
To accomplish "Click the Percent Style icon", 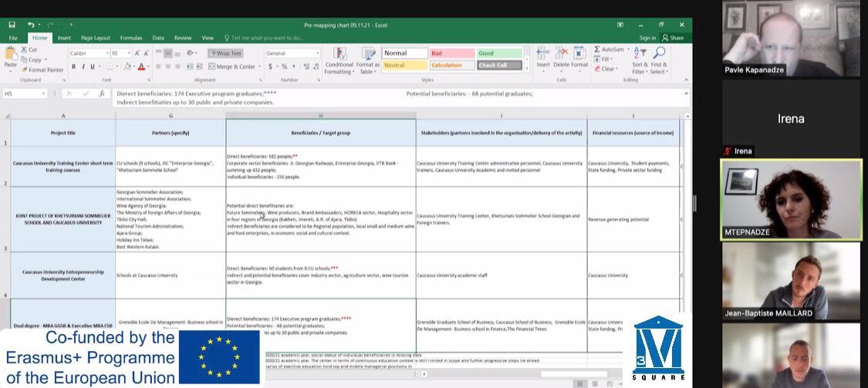I will [x=285, y=66].
